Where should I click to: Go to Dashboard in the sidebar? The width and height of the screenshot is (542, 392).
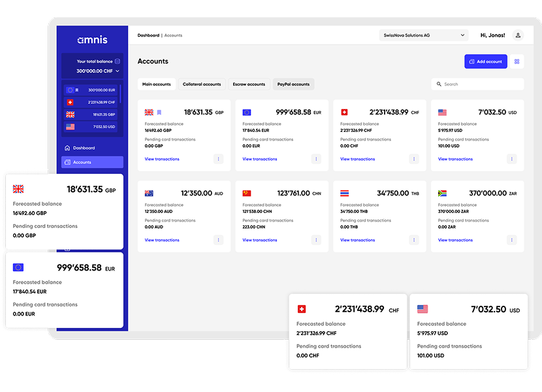[x=84, y=148]
